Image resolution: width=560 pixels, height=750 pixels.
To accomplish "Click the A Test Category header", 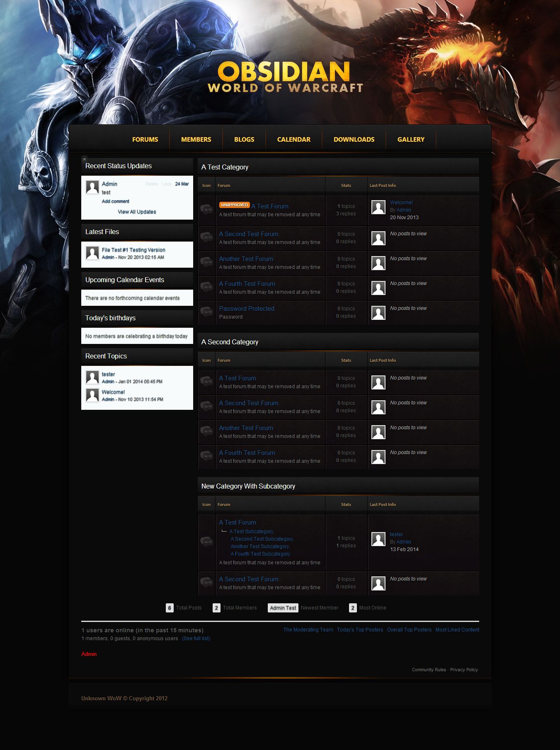I will pyautogui.click(x=338, y=167).
